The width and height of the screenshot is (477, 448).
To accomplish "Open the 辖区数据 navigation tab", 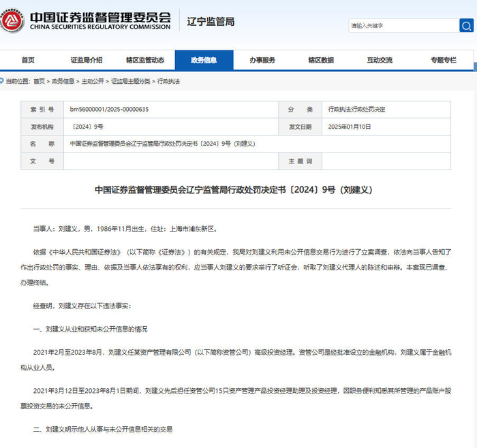I will [x=321, y=60].
